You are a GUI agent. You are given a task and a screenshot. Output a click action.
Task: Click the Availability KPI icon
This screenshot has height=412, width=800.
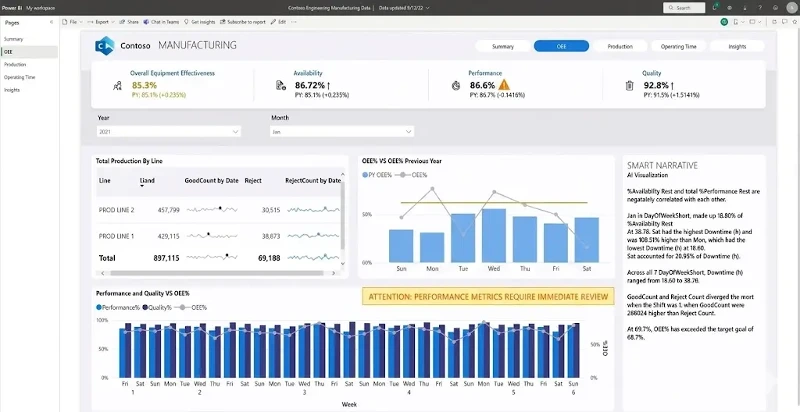pos(281,85)
